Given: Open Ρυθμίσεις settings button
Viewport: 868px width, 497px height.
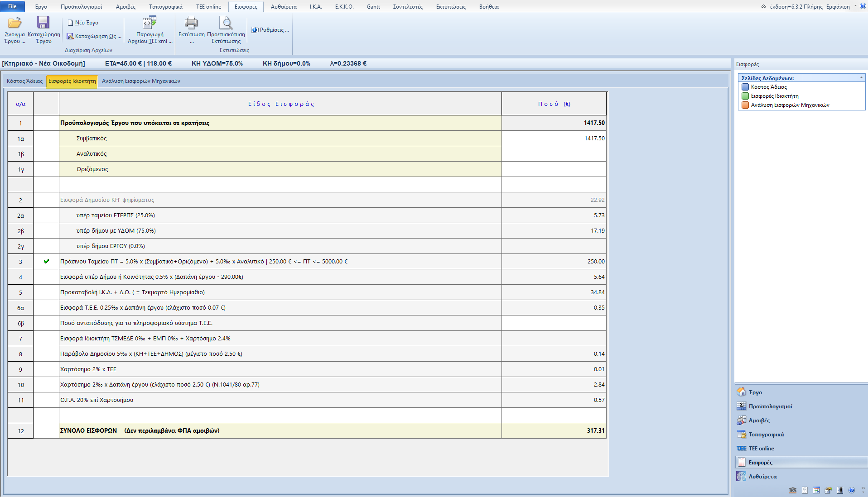Looking at the screenshot, I should point(270,30).
